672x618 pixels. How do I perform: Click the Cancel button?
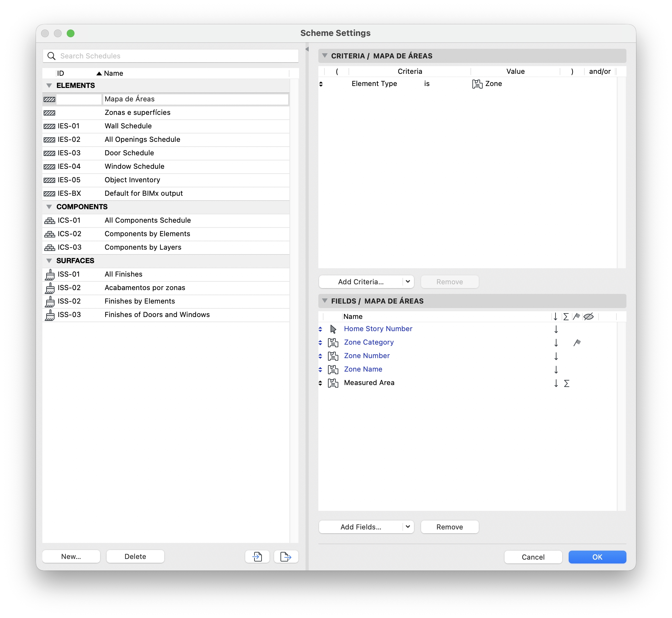pyautogui.click(x=533, y=557)
